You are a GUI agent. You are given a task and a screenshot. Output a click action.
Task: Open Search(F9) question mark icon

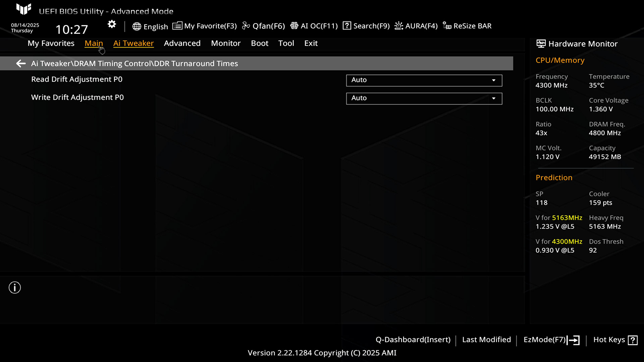point(347,26)
